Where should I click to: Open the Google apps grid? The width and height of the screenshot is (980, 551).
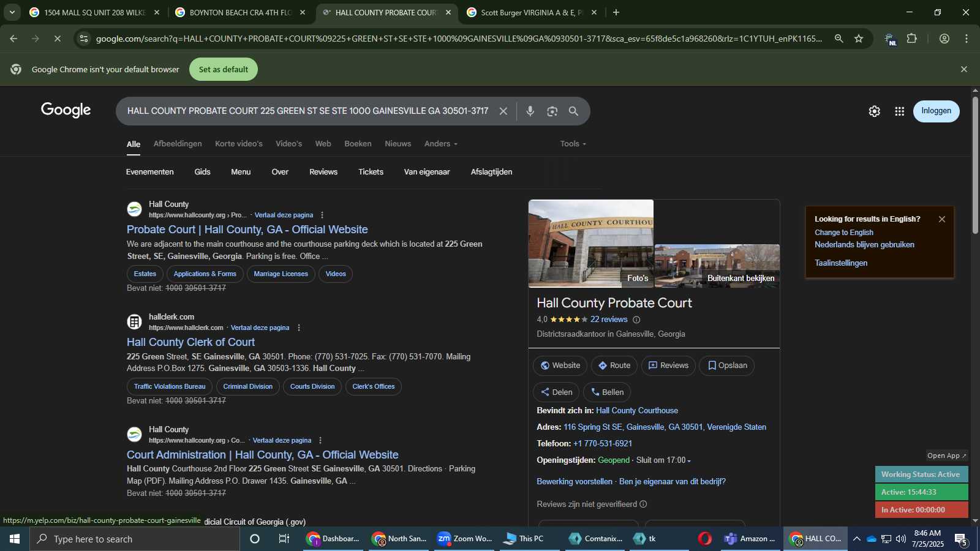coord(899,111)
